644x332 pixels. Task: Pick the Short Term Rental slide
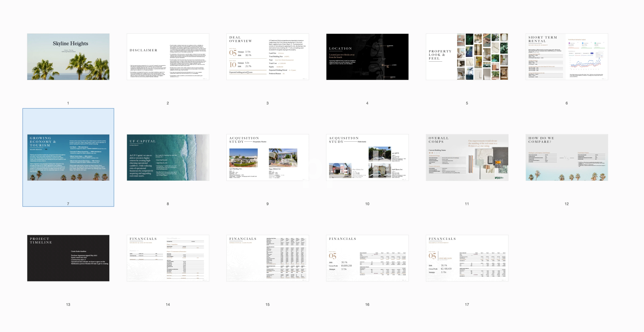tap(567, 57)
